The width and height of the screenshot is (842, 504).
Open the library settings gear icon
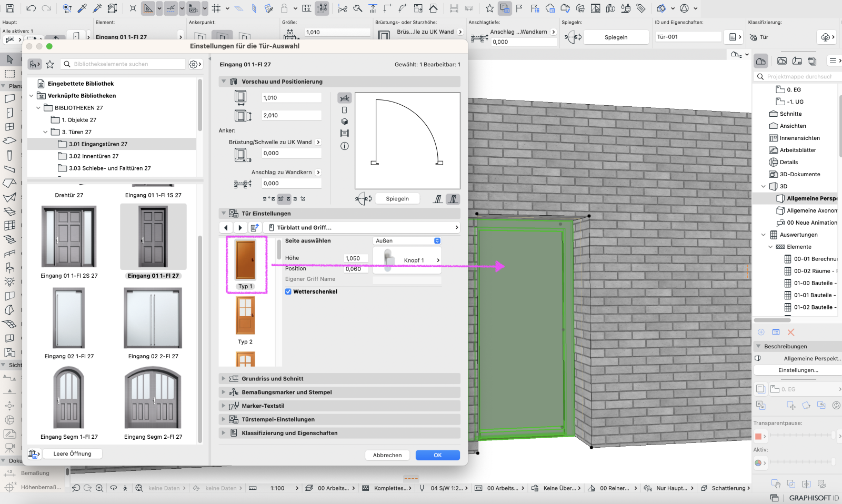pyautogui.click(x=194, y=64)
